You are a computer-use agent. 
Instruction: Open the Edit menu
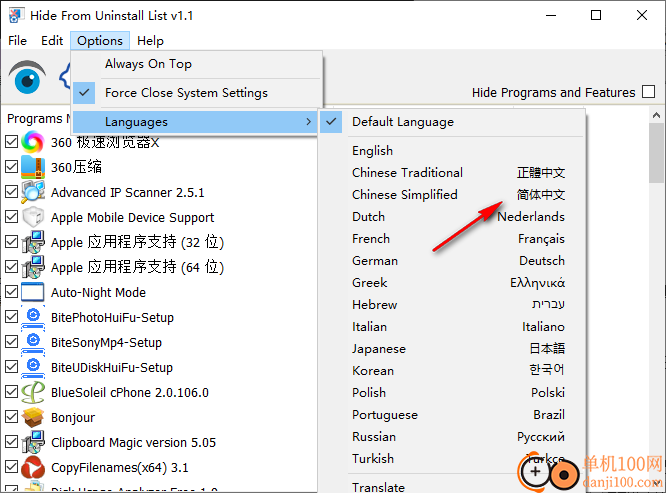pyautogui.click(x=52, y=41)
